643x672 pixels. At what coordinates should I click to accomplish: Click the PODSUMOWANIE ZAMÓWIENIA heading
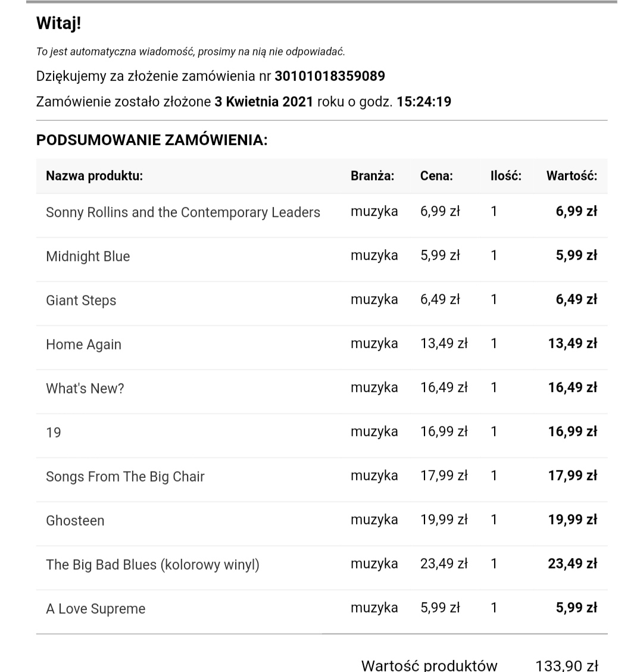pos(152,140)
